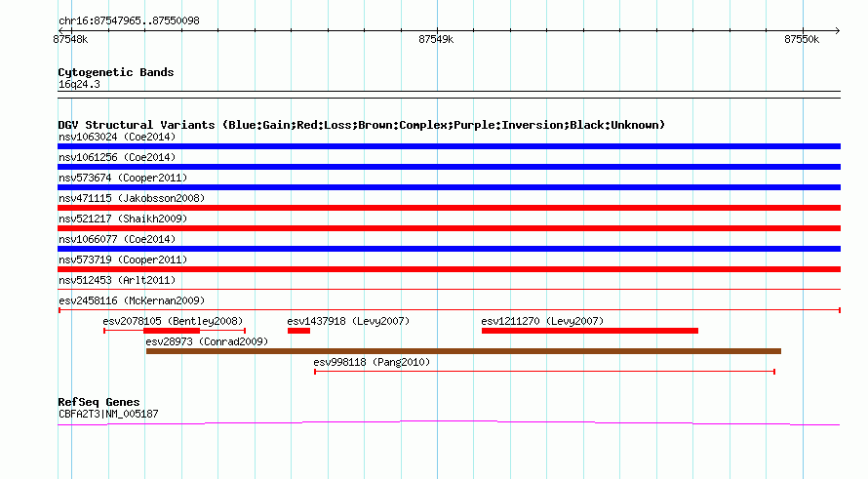
Task: Select the blue bar under nsv1066077
Action: tap(449, 249)
